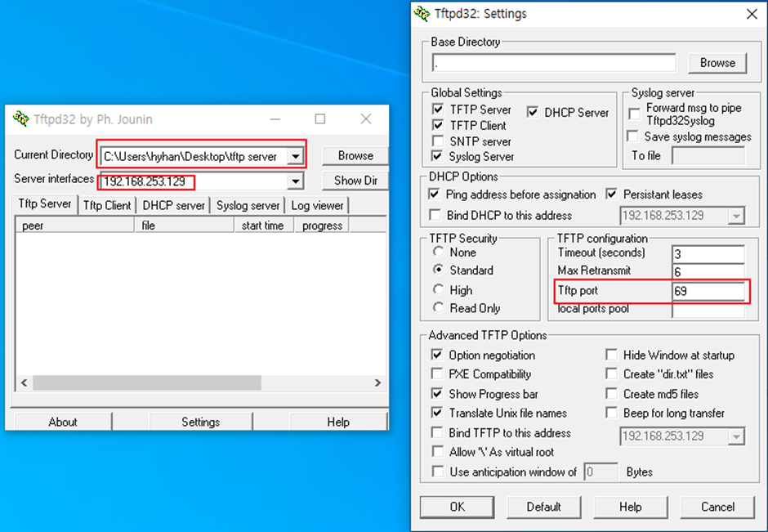Viewport: 768px width, 532px height.
Task: Switch to the Tftp Server tab
Action: [45, 203]
